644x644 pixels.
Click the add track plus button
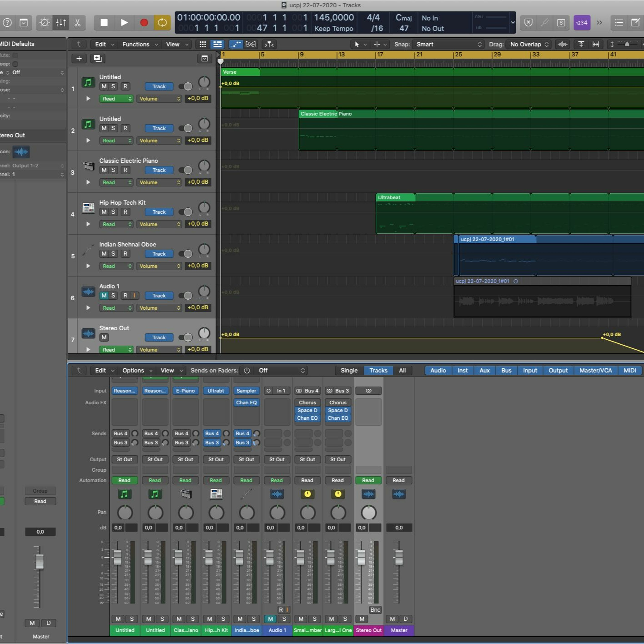pyautogui.click(x=79, y=59)
